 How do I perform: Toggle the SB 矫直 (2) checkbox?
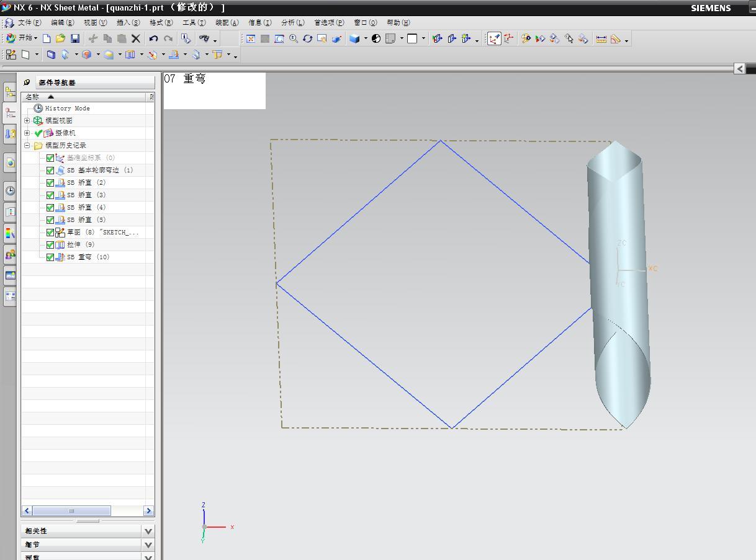50,183
